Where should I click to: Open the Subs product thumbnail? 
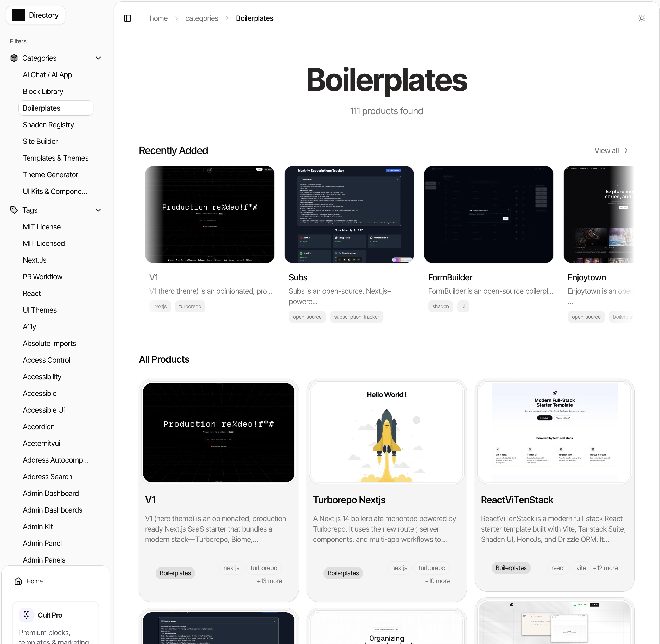(349, 214)
